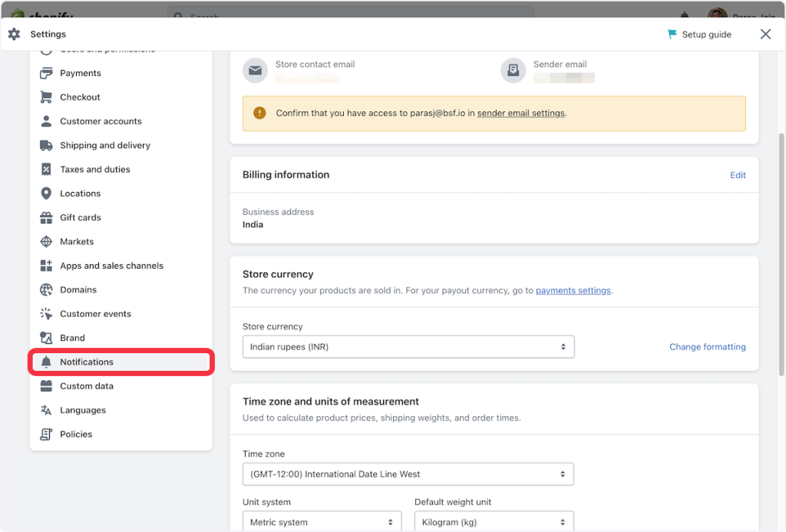The height and width of the screenshot is (532, 786).
Task: Click the Locations pin icon
Action: coord(46,193)
